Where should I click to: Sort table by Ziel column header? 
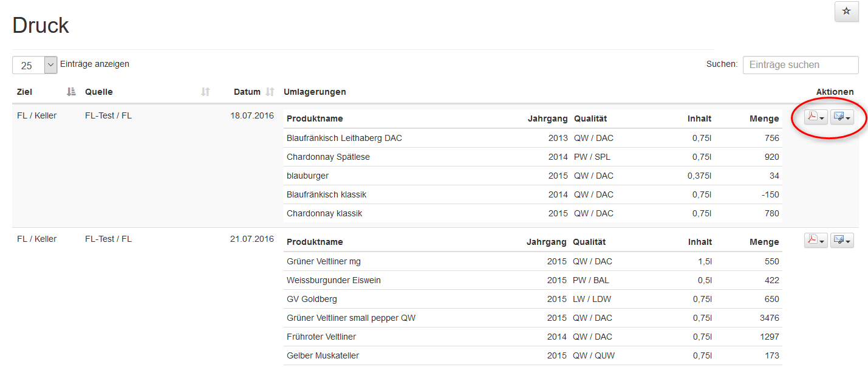(x=25, y=92)
